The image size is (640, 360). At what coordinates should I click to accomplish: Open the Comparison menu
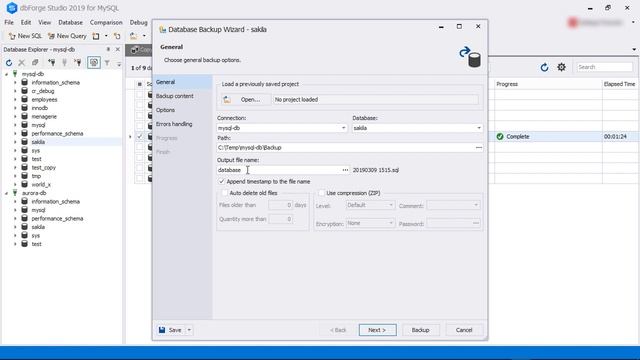(x=106, y=22)
